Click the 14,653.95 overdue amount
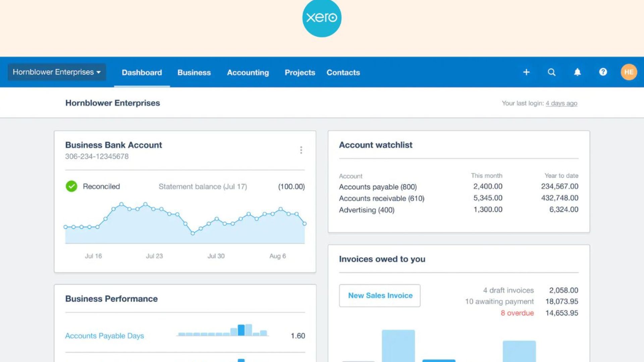Image resolution: width=644 pixels, height=362 pixels. (x=561, y=313)
